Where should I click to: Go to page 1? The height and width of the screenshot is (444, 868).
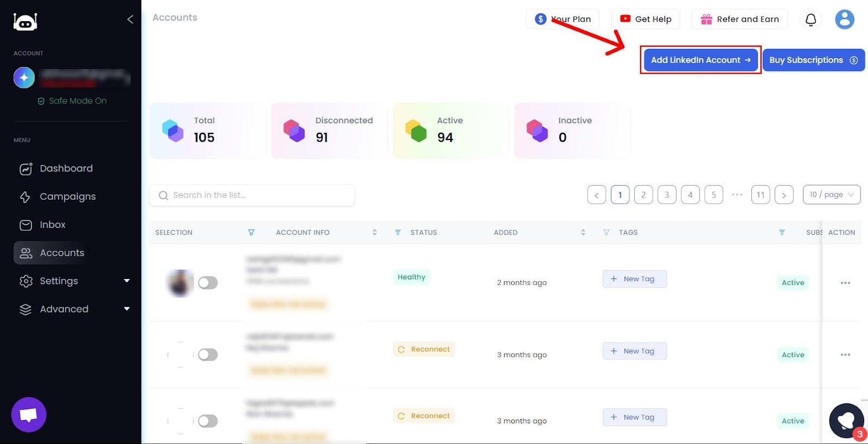[620, 195]
